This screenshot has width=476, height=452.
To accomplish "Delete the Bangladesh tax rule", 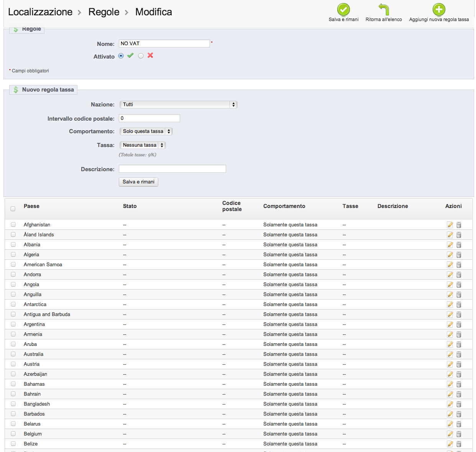I will tap(459, 404).
